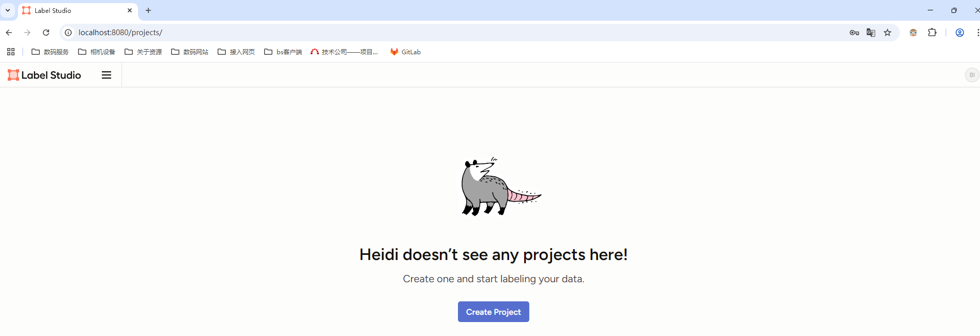980x336 pixels.
Task: Select the Label Studio browser tab
Action: pos(78,10)
